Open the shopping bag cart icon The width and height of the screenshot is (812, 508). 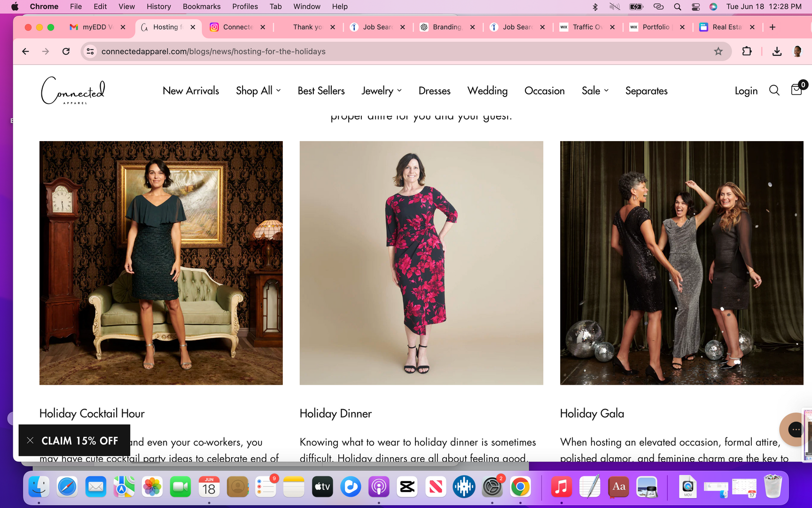(797, 88)
